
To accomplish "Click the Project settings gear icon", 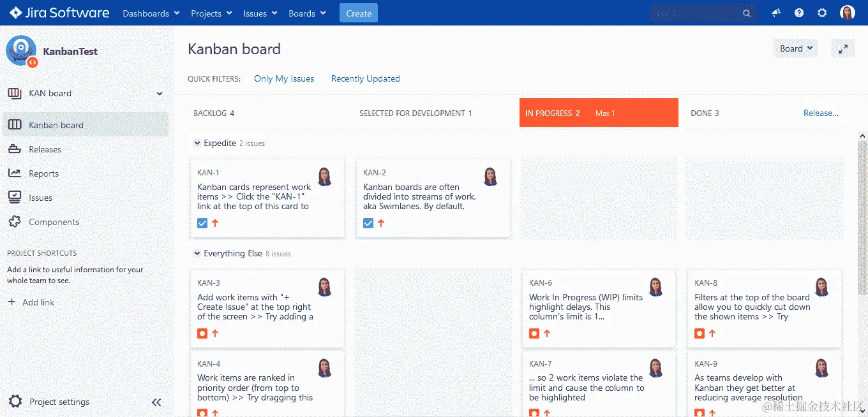I will pos(15,402).
